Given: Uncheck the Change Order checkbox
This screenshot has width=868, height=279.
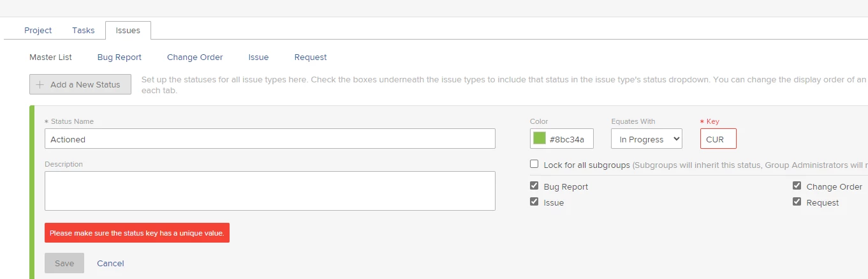Looking at the screenshot, I should pyautogui.click(x=797, y=186).
